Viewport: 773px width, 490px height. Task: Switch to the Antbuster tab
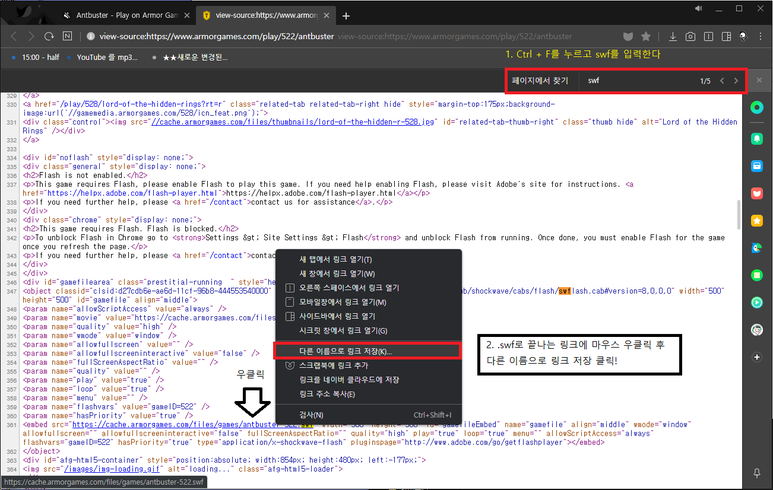(x=126, y=15)
